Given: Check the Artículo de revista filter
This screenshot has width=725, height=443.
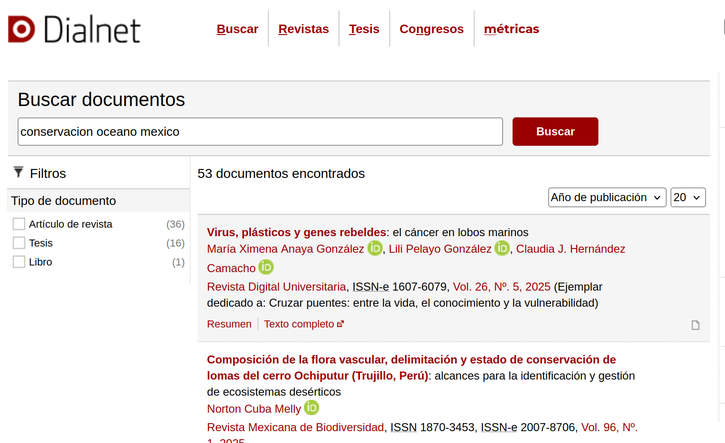Looking at the screenshot, I should coord(19,224).
